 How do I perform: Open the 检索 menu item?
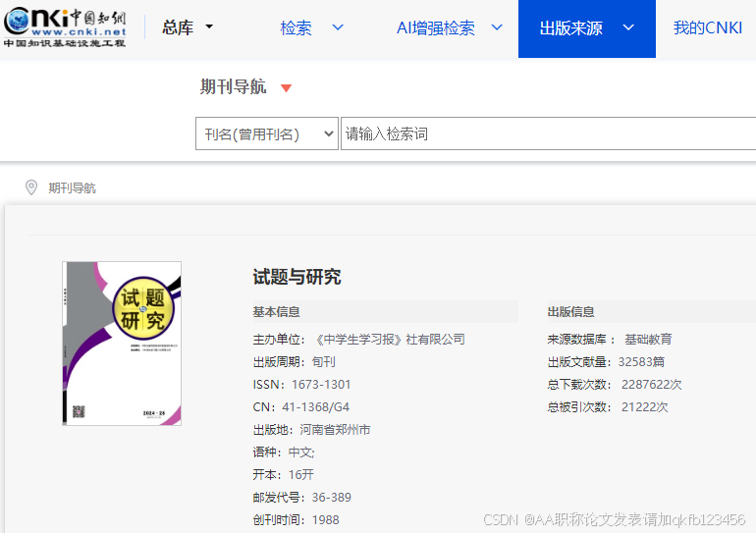(x=297, y=27)
